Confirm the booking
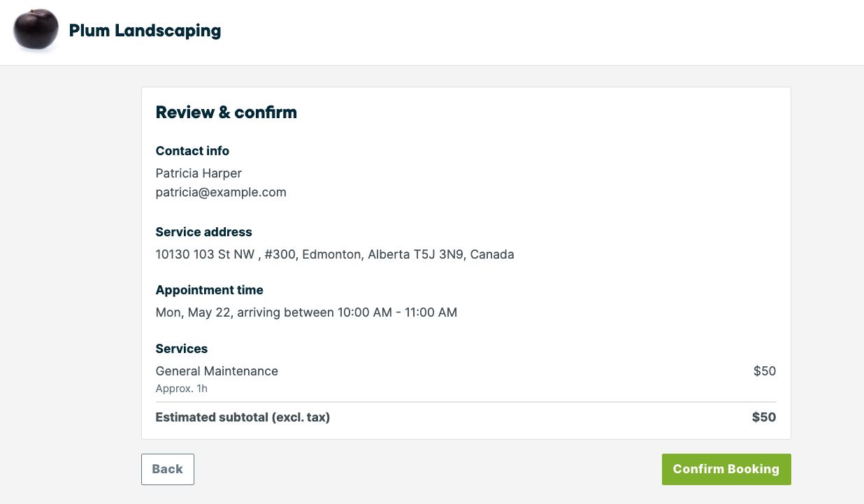The width and height of the screenshot is (864, 504). click(x=726, y=469)
